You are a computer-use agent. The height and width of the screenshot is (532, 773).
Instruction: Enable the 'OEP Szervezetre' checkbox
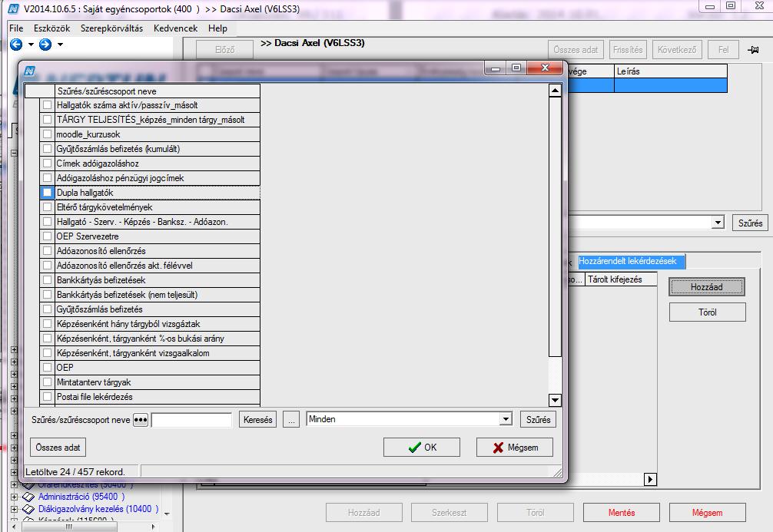(x=48, y=236)
